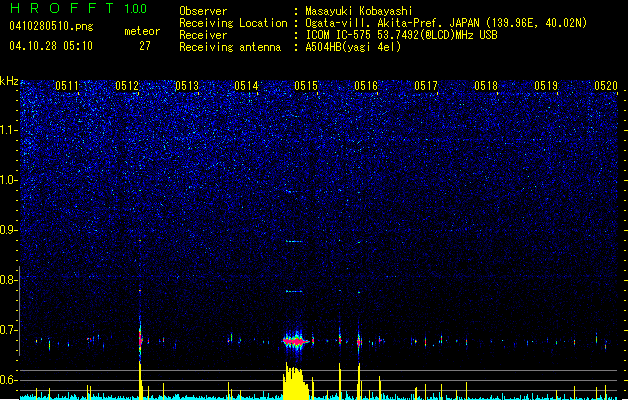The width and height of the screenshot is (629, 400).
Task: Click the 0511 time marker
Action: 67,86
